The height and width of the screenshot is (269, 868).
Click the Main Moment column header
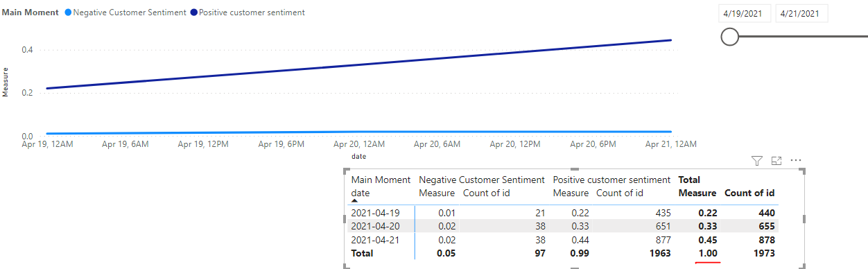coord(381,180)
